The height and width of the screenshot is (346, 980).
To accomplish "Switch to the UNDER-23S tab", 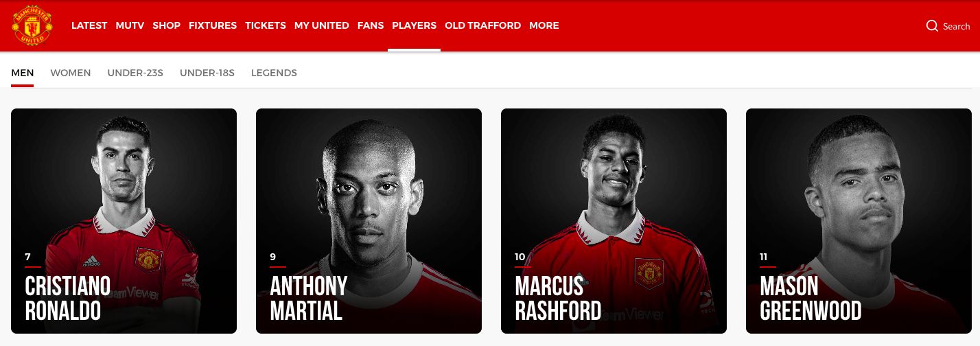I will point(135,73).
